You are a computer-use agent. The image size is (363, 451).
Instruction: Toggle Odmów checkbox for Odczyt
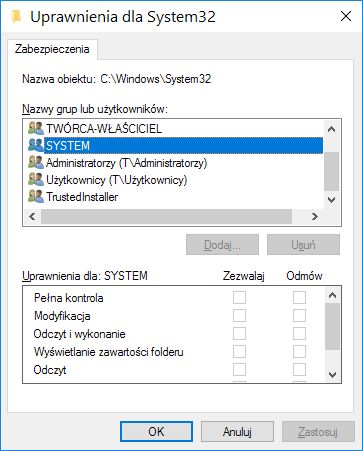point(299,370)
